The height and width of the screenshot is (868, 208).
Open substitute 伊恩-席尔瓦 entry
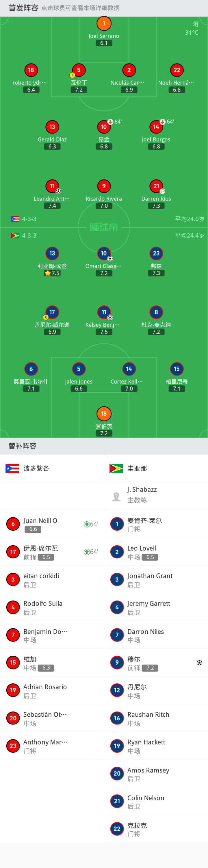point(52,552)
